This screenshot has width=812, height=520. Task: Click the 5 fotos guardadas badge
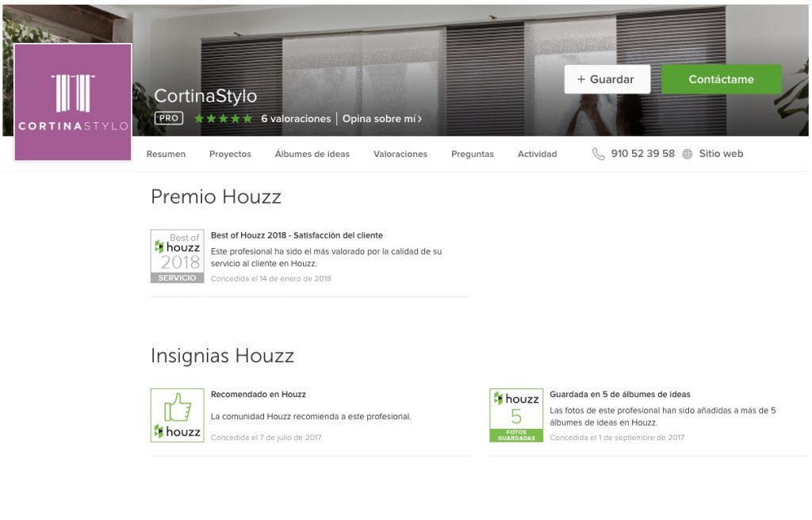coord(516,415)
